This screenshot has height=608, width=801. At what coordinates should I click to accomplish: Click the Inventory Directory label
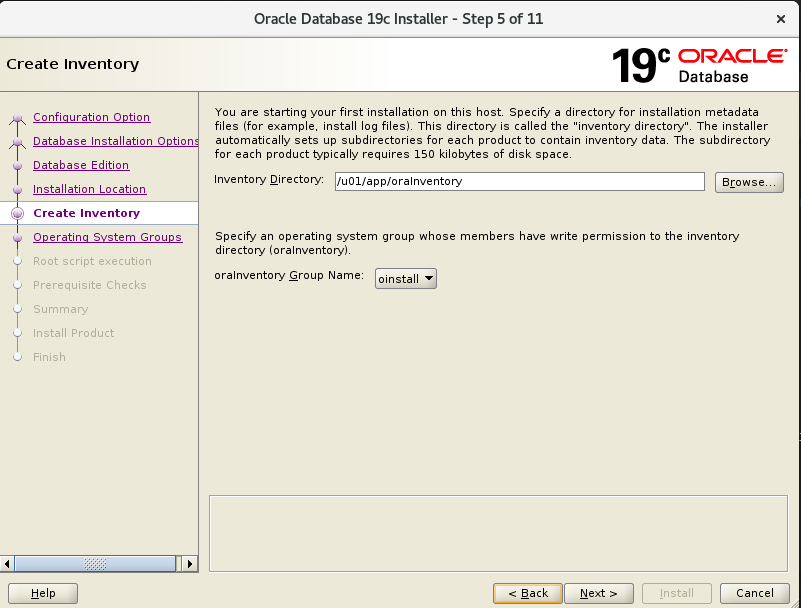tap(269, 179)
